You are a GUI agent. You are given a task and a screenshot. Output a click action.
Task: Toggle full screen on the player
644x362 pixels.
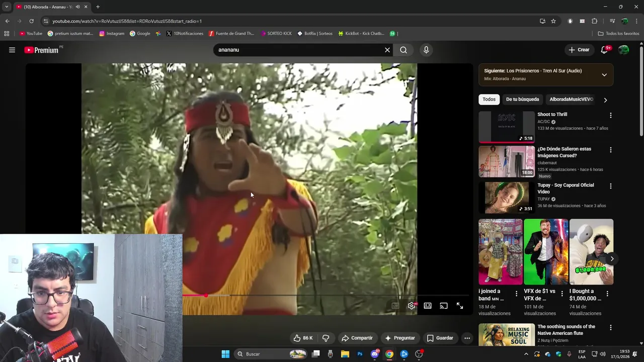pos(460,306)
